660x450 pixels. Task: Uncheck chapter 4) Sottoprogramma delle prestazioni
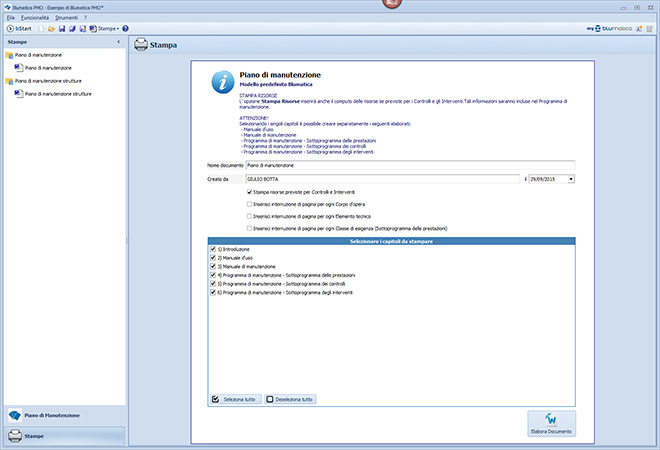click(x=213, y=275)
